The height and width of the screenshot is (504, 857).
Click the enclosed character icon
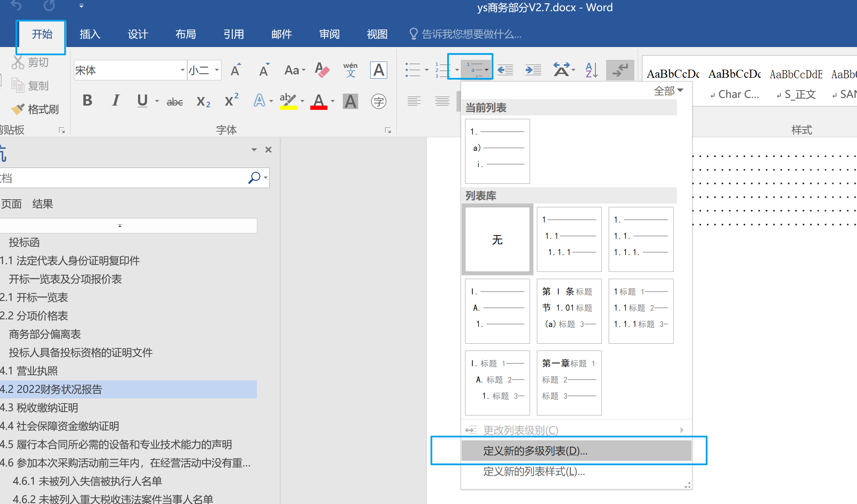click(x=379, y=101)
